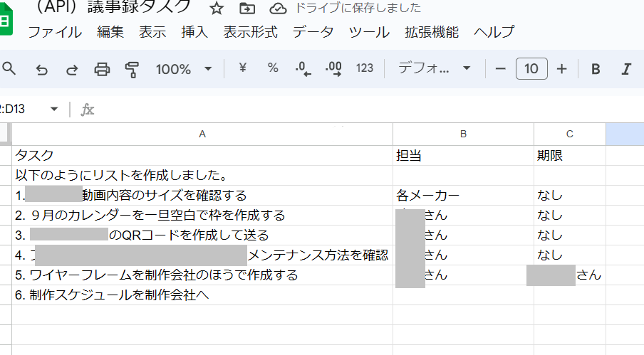Check the cloud save status icon
The width and height of the screenshot is (644, 355).
(278, 9)
